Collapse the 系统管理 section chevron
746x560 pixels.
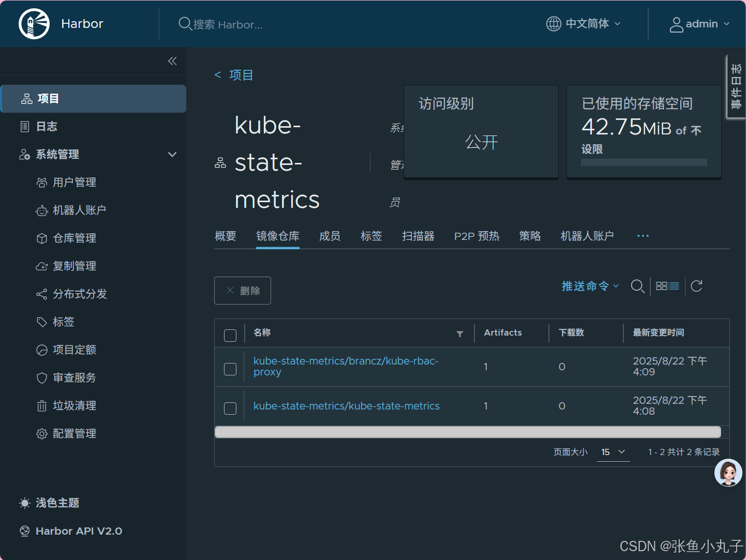pos(172,155)
